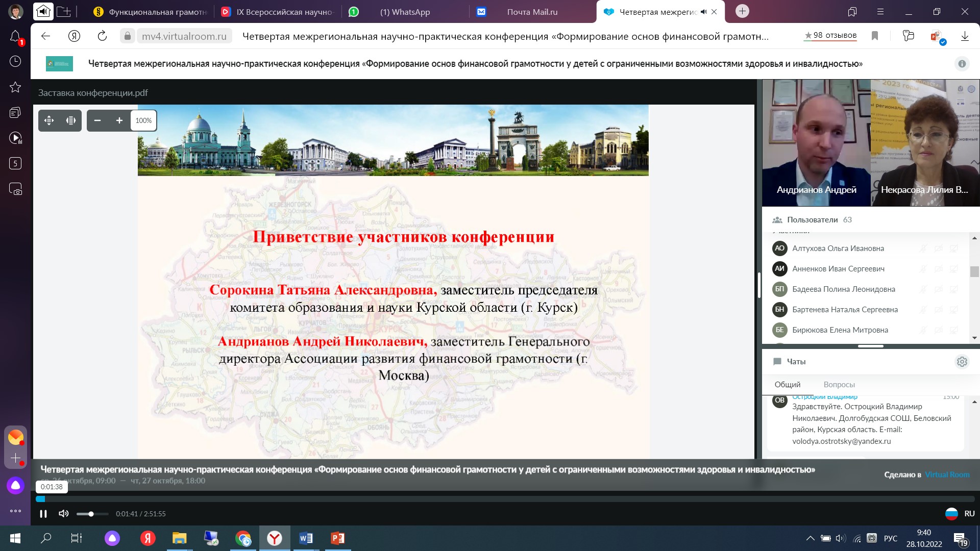Image resolution: width=980 pixels, height=551 pixels.
Task: Click the Virtual Room link
Action: click(x=947, y=474)
